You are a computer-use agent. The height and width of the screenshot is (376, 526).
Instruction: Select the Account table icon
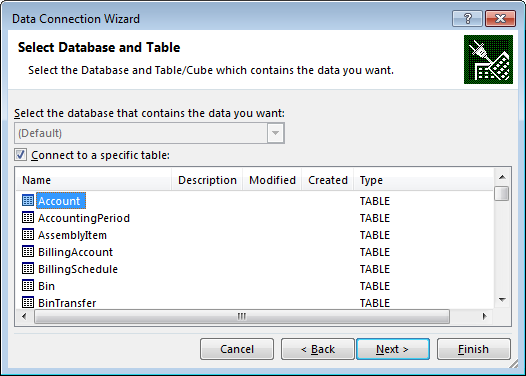[28, 201]
